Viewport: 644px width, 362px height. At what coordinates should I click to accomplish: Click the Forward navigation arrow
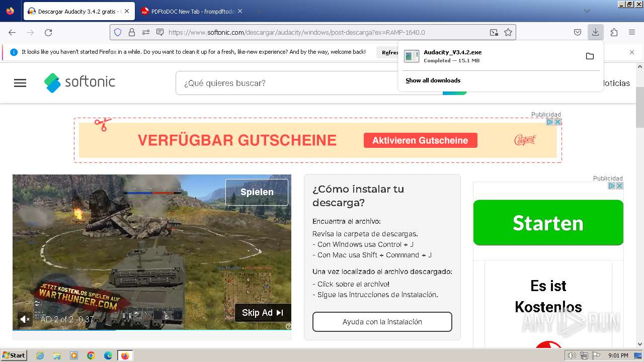[x=30, y=32]
